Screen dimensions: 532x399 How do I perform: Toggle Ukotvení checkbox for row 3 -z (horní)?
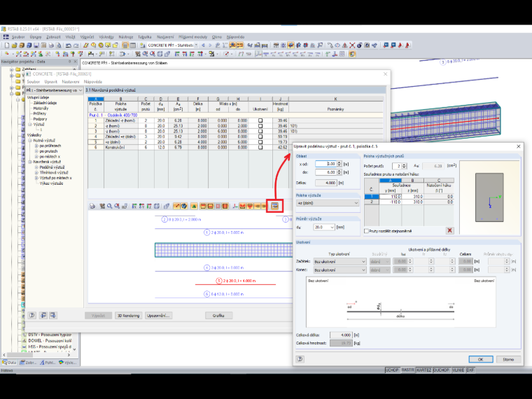260,132
